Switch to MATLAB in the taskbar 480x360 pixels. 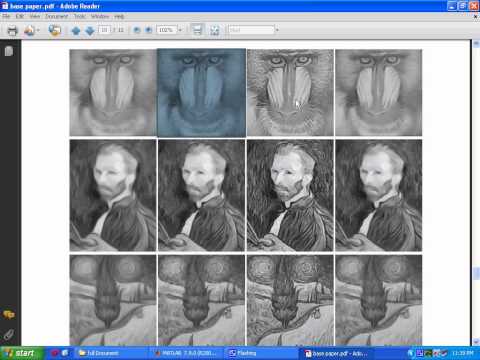(187, 353)
